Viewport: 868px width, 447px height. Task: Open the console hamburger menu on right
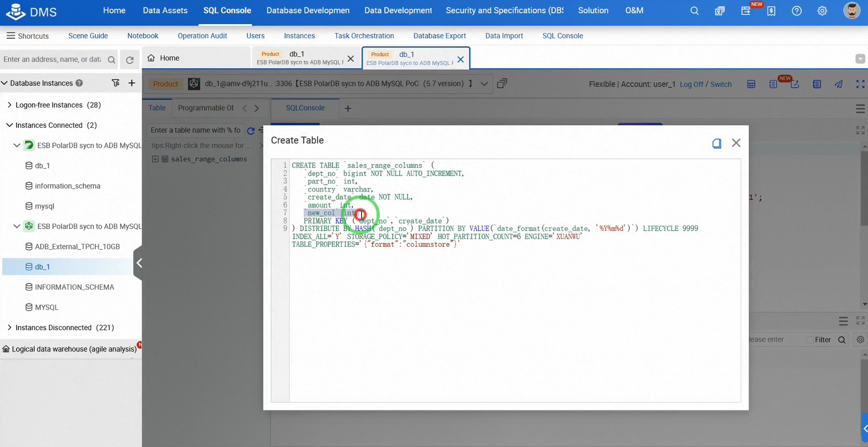(860, 109)
